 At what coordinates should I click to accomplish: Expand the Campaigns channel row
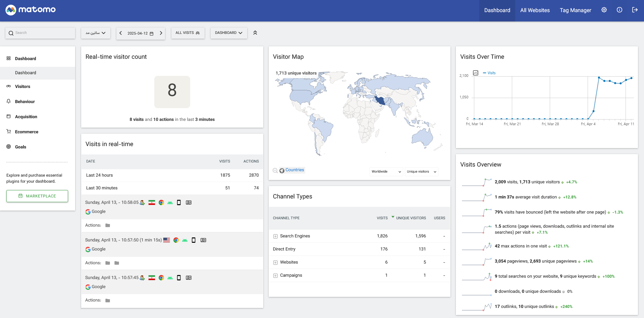click(x=275, y=276)
